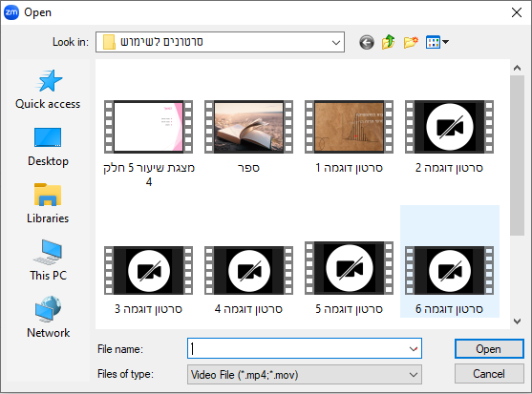
Task: Go back to last folder visited
Action: pos(367,42)
